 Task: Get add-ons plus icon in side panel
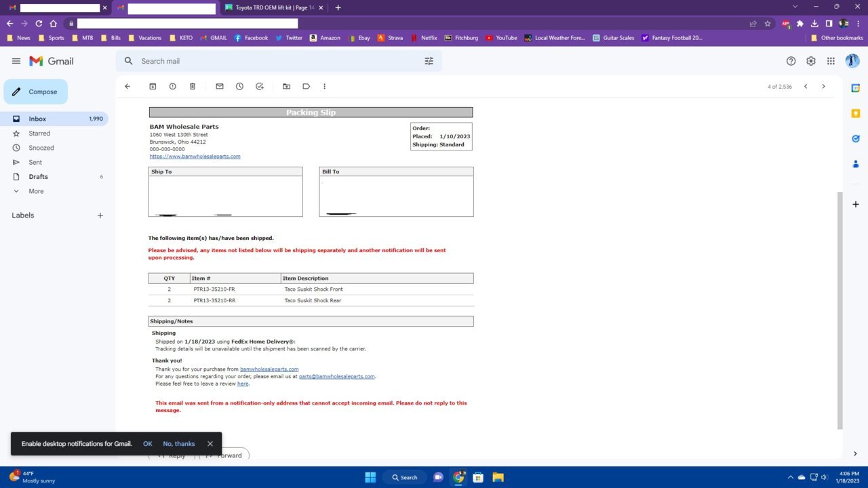click(856, 204)
